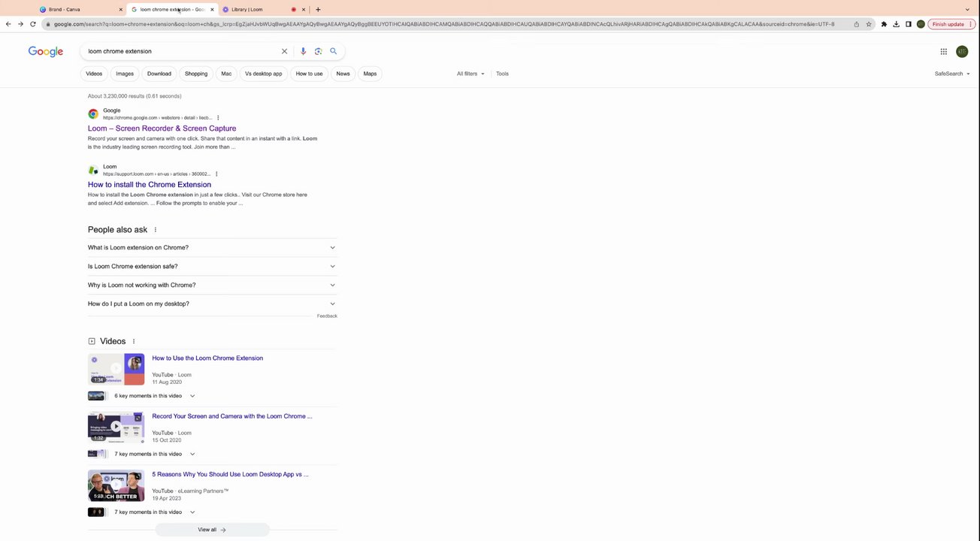The image size is (980, 541).
Task: Open '5 Reasons Why You Should Use Loom' link
Action: 230,475
